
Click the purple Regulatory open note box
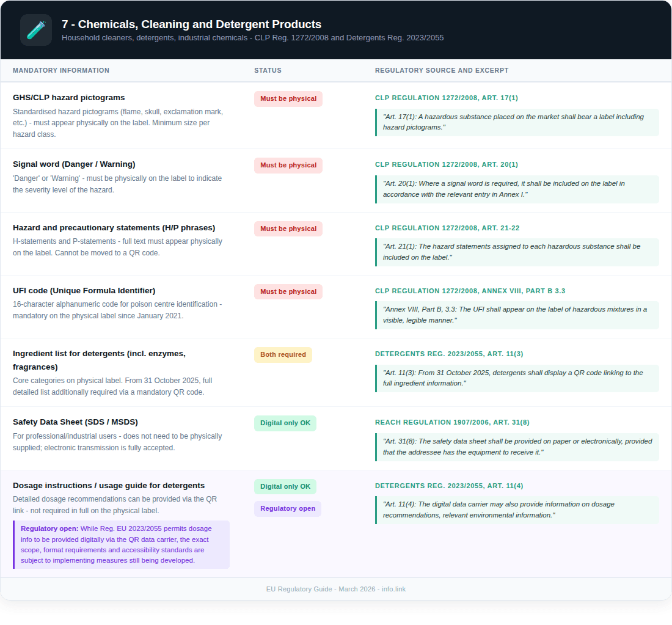pos(121,544)
